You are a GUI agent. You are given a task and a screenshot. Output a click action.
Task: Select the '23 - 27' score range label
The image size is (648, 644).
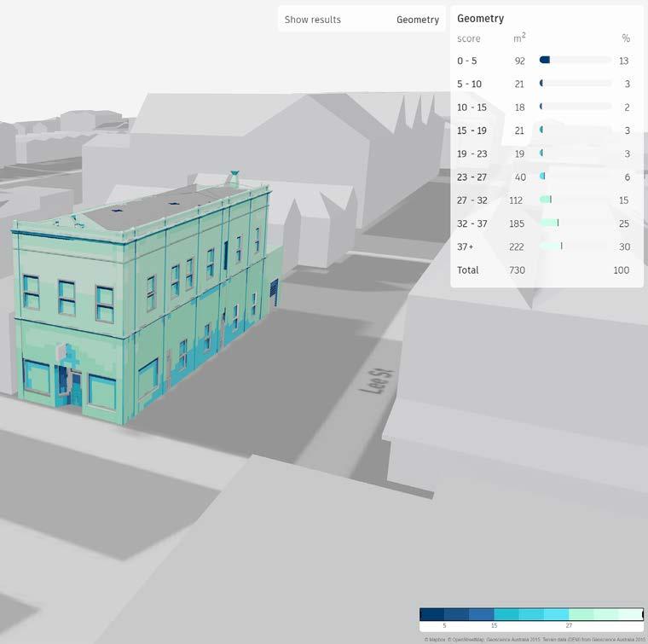(x=472, y=177)
